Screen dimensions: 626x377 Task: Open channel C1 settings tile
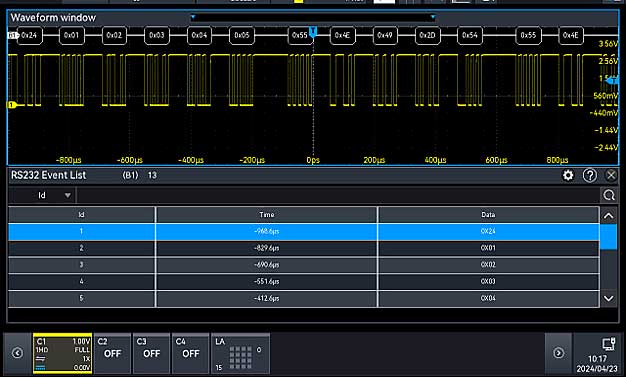click(x=63, y=353)
